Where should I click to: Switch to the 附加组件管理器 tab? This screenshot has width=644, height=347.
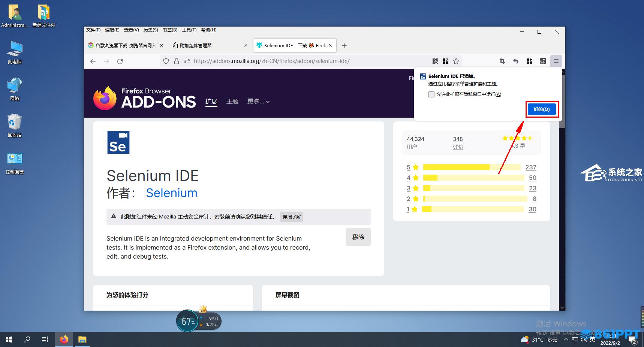click(x=210, y=45)
